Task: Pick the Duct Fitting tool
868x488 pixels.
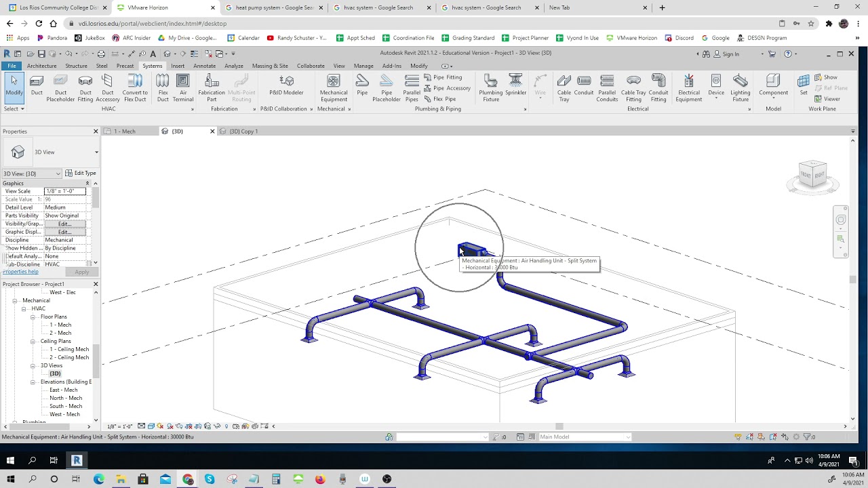Action: pos(85,88)
